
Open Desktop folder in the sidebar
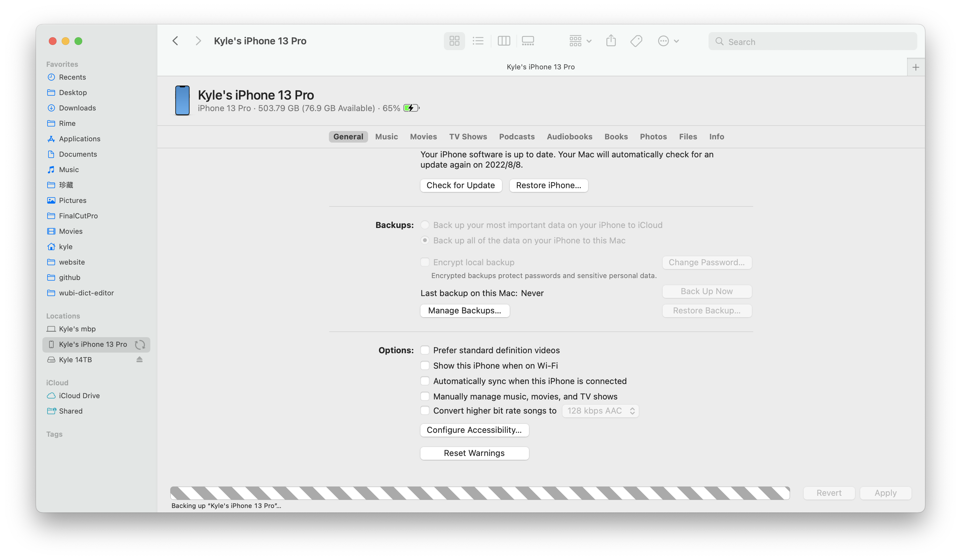click(x=96, y=92)
